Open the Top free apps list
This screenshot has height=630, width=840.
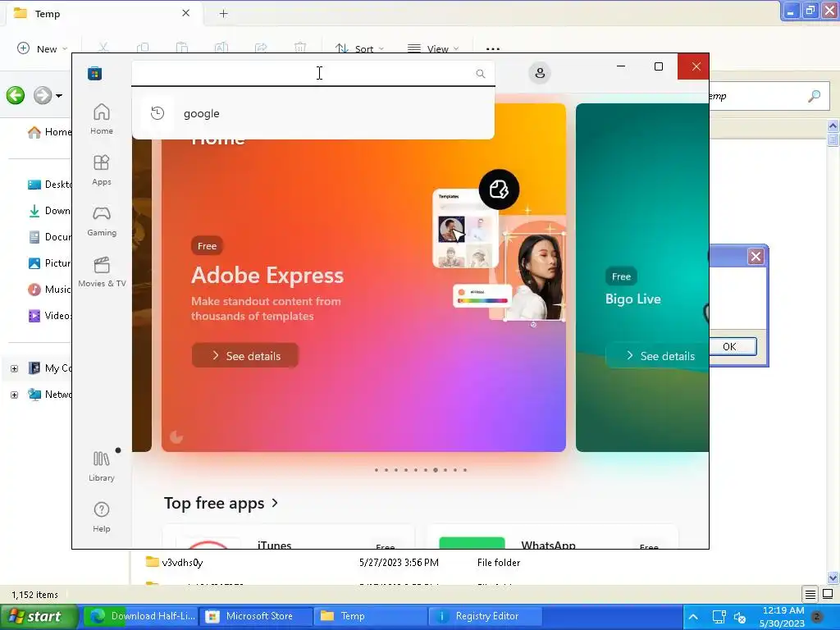221,503
